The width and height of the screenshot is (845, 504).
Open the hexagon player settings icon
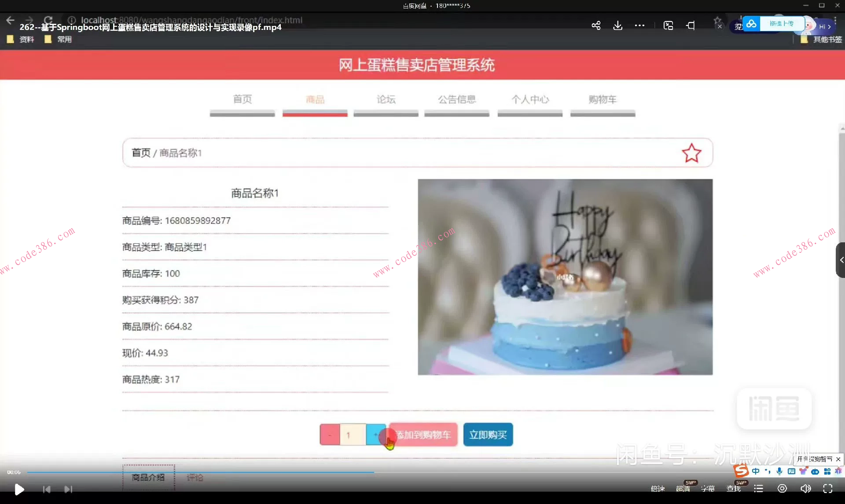(782, 489)
